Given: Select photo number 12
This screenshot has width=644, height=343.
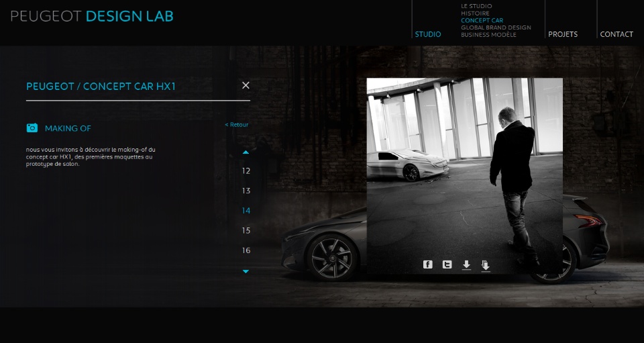Looking at the screenshot, I should click(246, 171).
